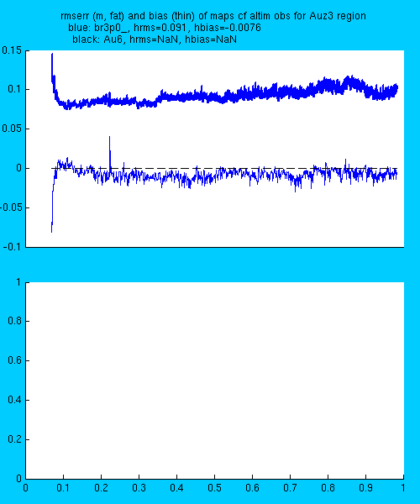This screenshot has width=420, height=504.
Task: Click the upper plot y-axis label 0.05
Action: pos(12,129)
